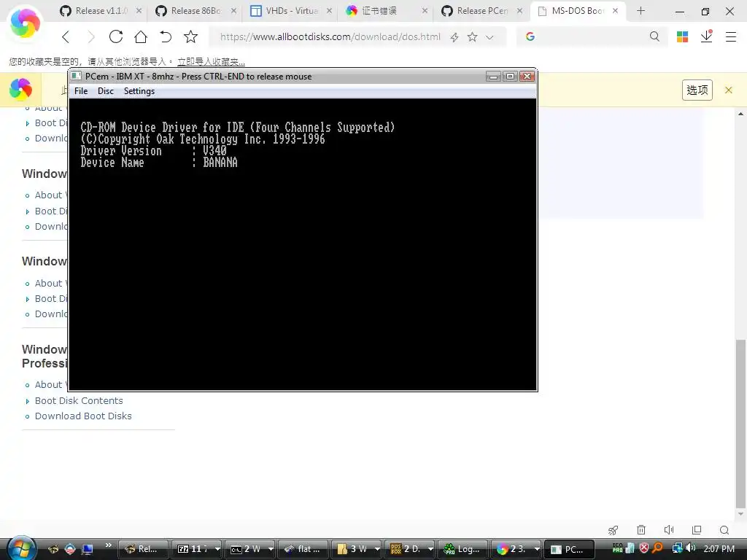747x560 pixels.
Task: Dismiss yellow notification bar with X
Action: click(x=729, y=90)
